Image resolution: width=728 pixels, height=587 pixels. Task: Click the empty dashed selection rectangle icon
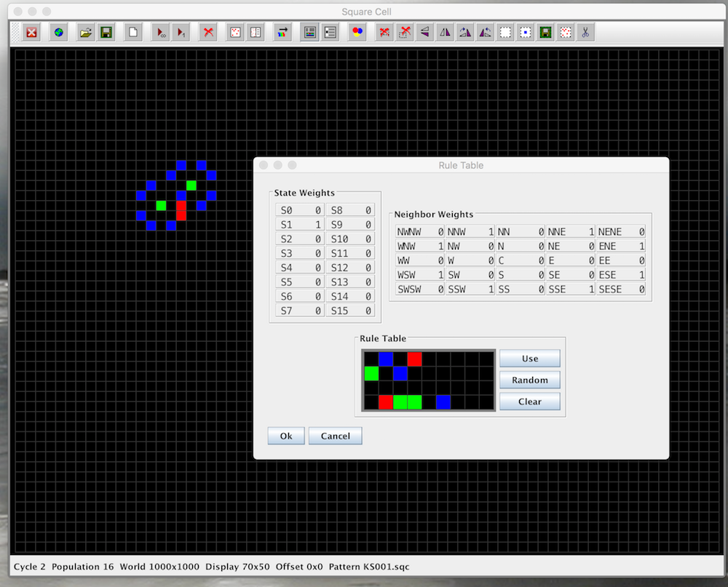(505, 33)
